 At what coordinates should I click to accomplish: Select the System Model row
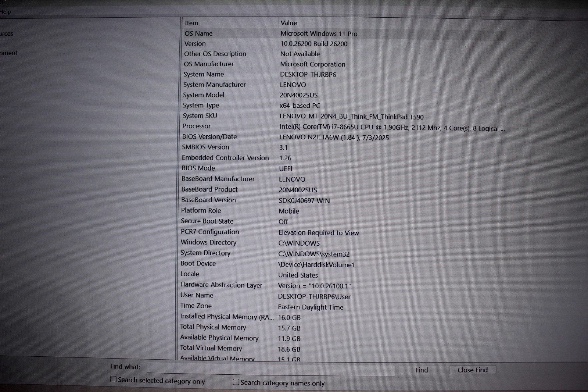click(x=344, y=95)
